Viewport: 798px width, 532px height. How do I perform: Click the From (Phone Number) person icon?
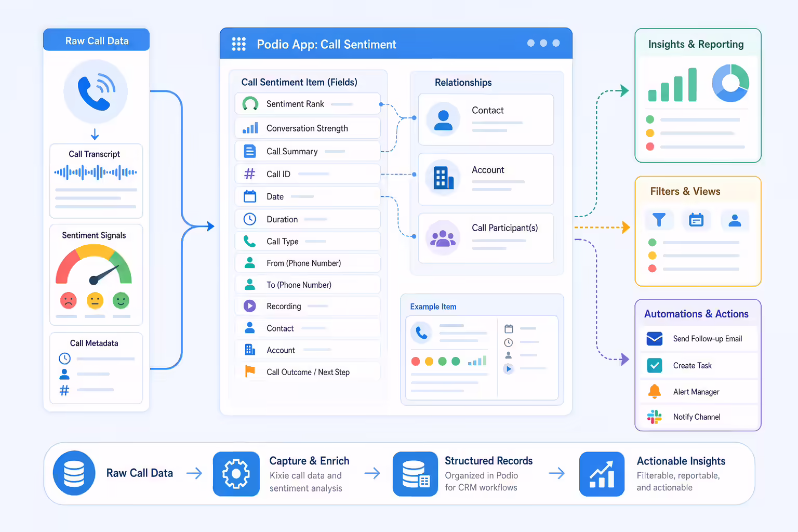click(x=250, y=263)
